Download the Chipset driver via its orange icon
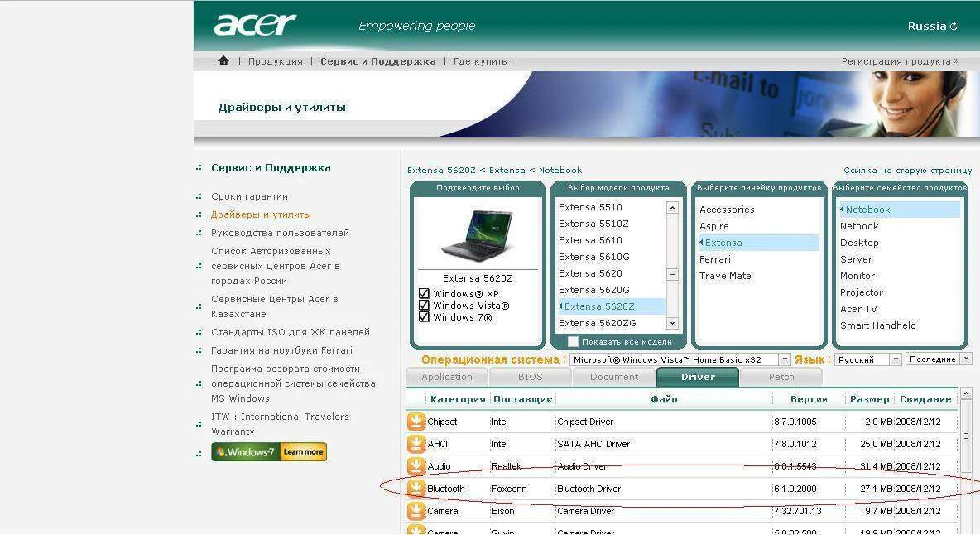 [x=416, y=422]
